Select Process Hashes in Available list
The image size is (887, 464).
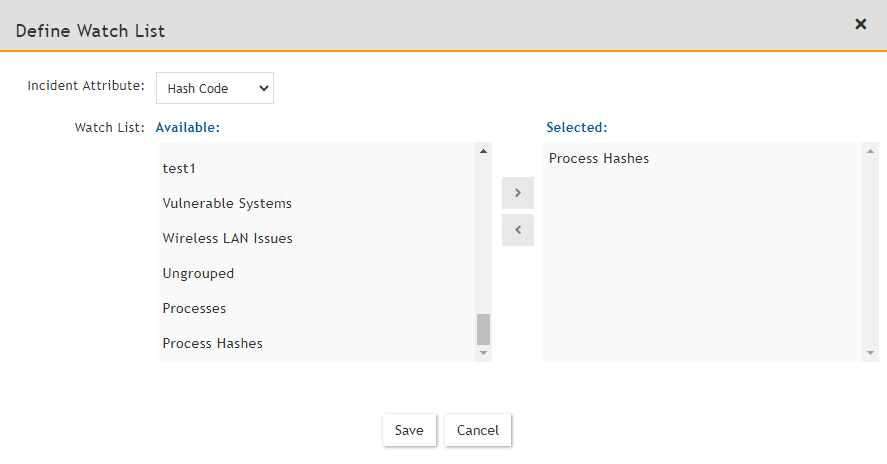point(212,343)
